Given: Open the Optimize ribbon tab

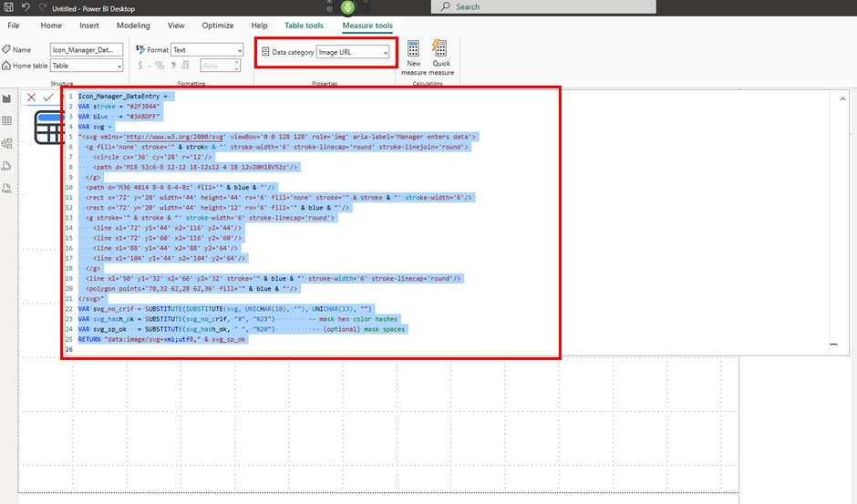Looking at the screenshot, I should 218,26.
